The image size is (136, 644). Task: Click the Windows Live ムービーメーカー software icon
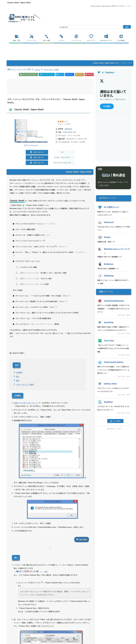(100, 249)
